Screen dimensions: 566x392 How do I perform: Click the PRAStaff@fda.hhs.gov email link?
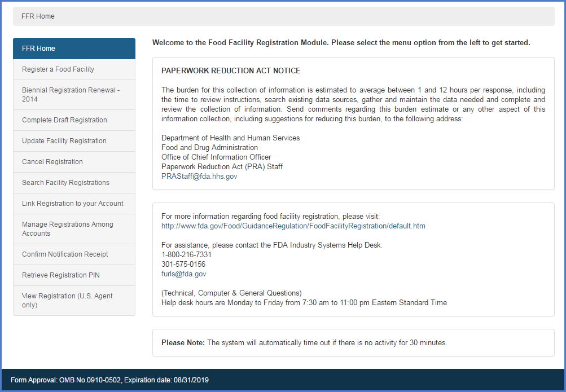tap(199, 176)
